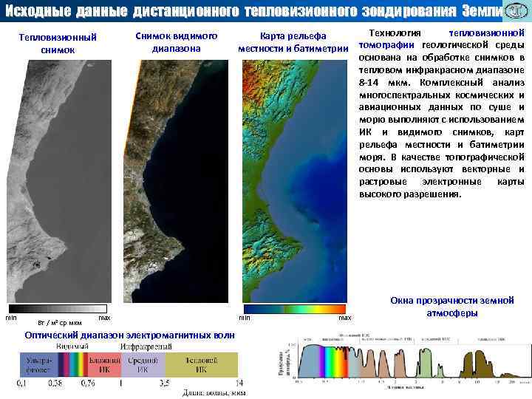Click the '0,38' wavelength tick value
The width and height of the screenshot is (532, 399).
pos(55,383)
